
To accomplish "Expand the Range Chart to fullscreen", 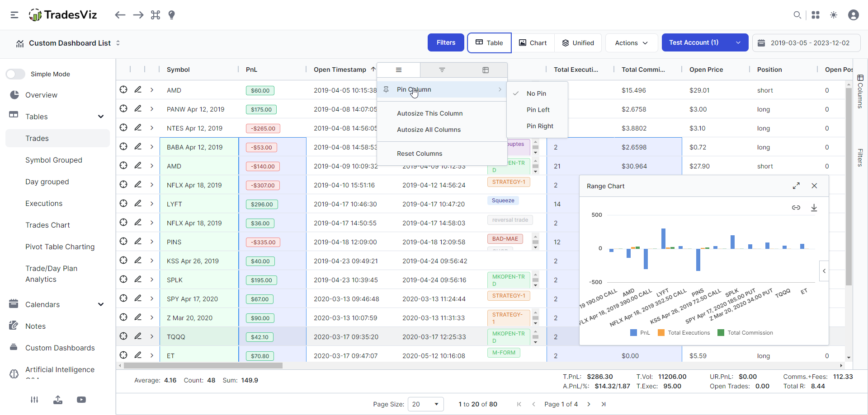I will tap(796, 186).
